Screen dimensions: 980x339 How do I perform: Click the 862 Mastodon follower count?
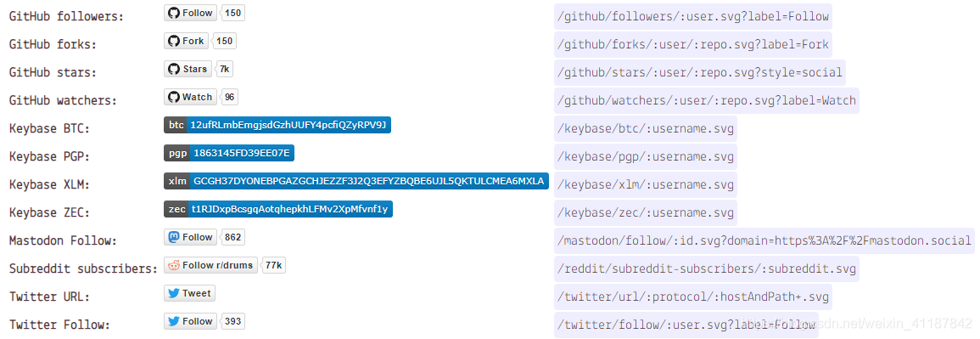click(233, 237)
